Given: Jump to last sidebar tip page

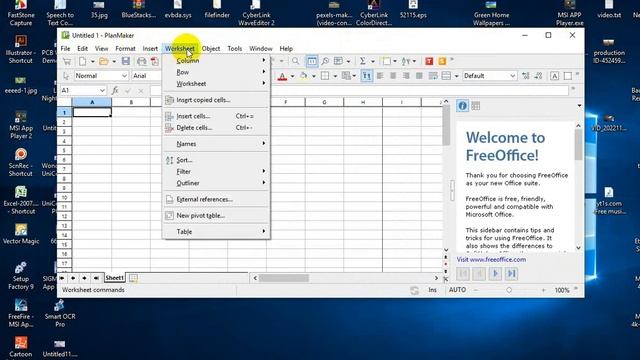Looking at the screenshot, I should click(x=511, y=273).
